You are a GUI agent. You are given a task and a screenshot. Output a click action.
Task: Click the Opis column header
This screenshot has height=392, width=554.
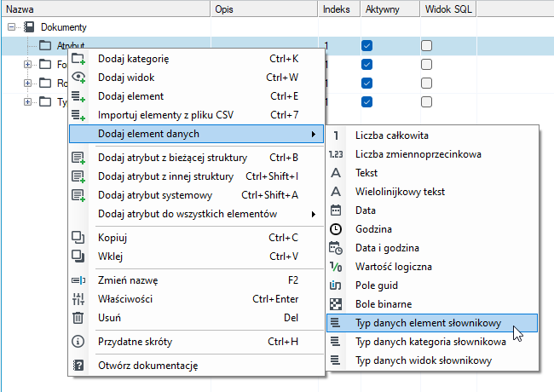coord(264,9)
